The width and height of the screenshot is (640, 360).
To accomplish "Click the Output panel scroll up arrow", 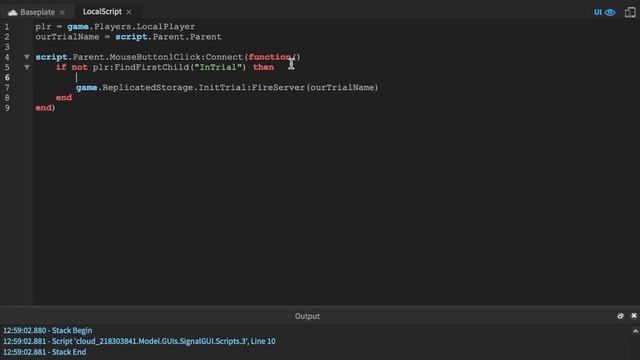I will [636, 331].
